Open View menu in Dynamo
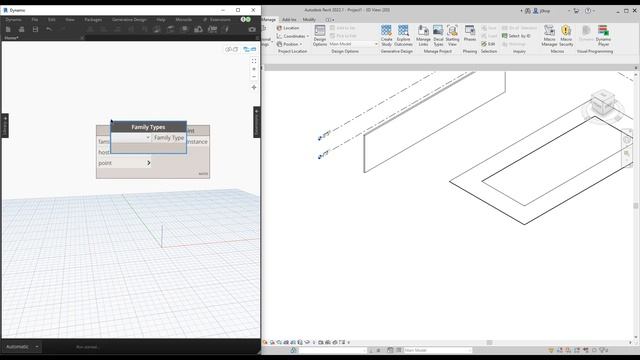The height and width of the screenshot is (360, 640). (70, 20)
